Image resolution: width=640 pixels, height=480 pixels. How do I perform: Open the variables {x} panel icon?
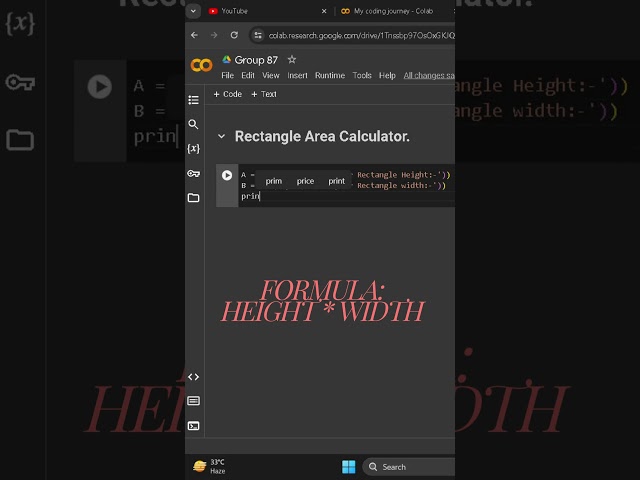click(x=193, y=149)
